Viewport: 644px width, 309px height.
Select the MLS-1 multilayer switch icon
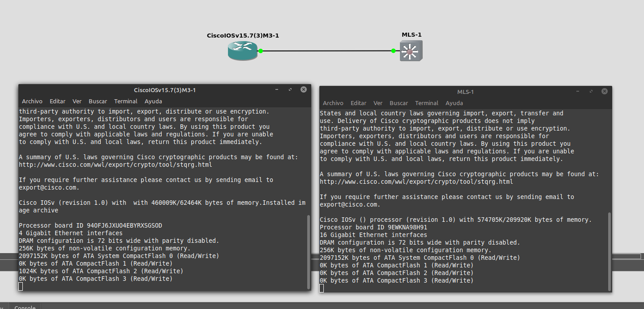coord(411,51)
